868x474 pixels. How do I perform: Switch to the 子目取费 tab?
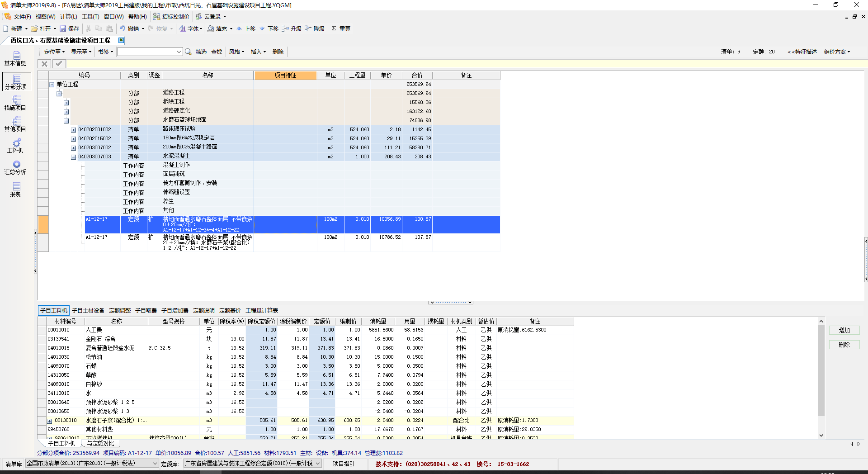(146, 311)
